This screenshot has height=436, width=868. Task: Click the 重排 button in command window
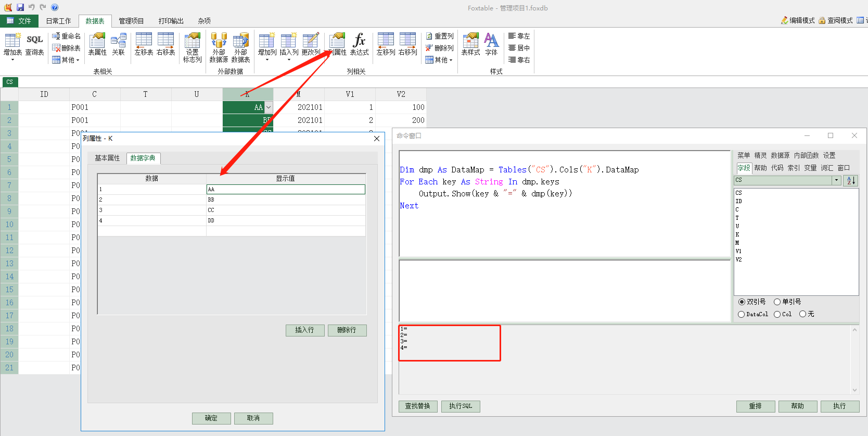[x=756, y=406]
